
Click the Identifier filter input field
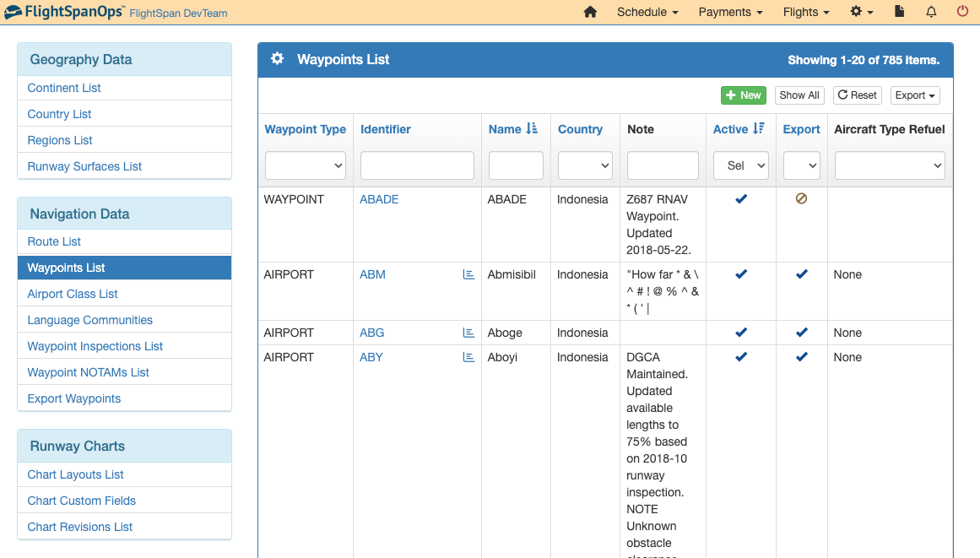416,165
